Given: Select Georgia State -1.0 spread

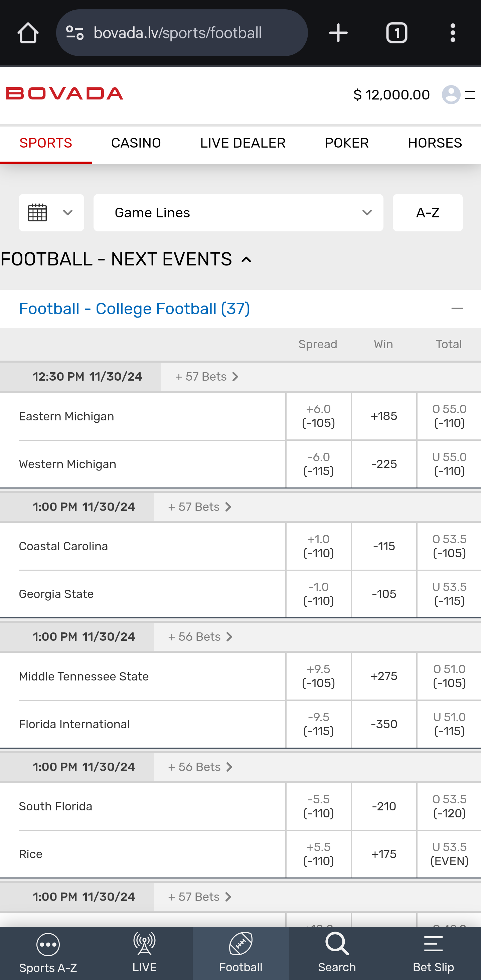Looking at the screenshot, I should [319, 594].
